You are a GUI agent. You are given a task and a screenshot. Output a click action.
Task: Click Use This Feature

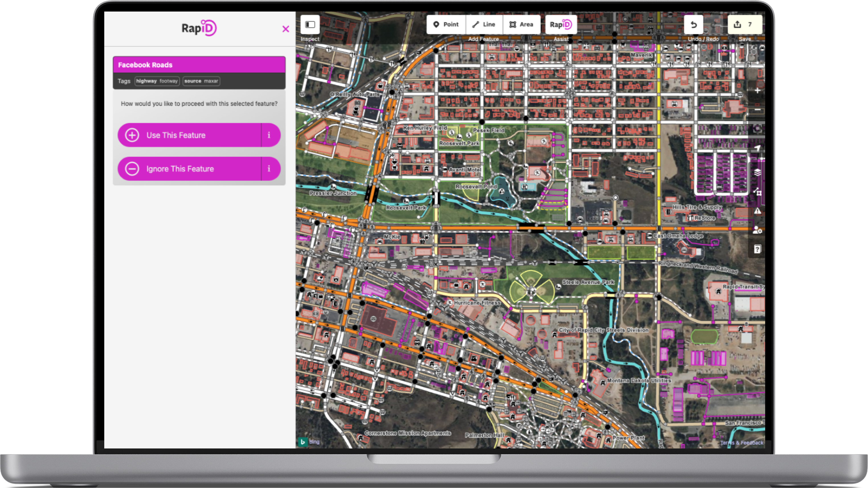(x=189, y=135)
